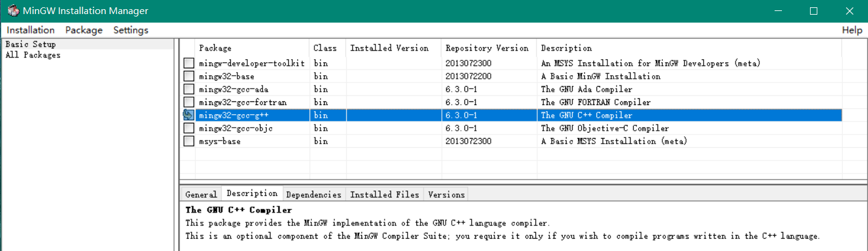The height and width of the screenshot is (251, 868).
Task: Toggle checkbox for mingw32-base
Action: 189,76
